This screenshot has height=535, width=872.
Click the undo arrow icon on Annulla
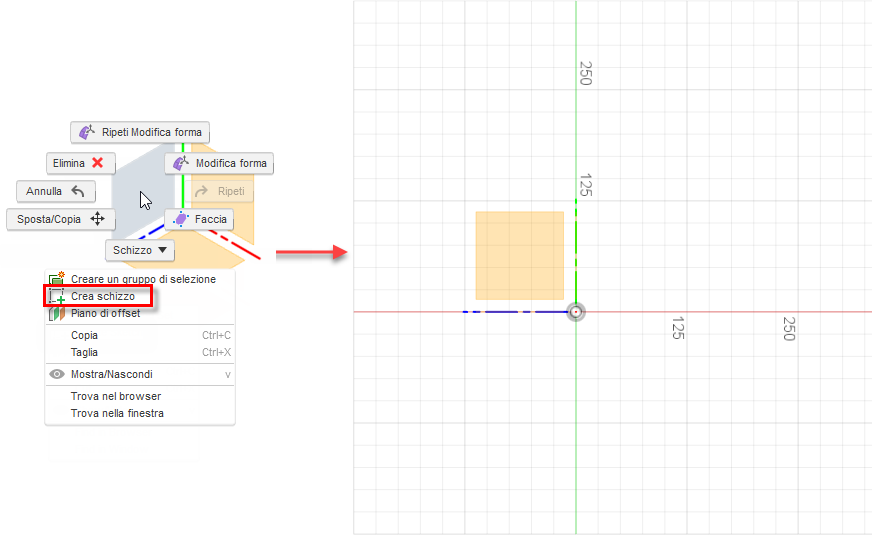click(78, 191)
